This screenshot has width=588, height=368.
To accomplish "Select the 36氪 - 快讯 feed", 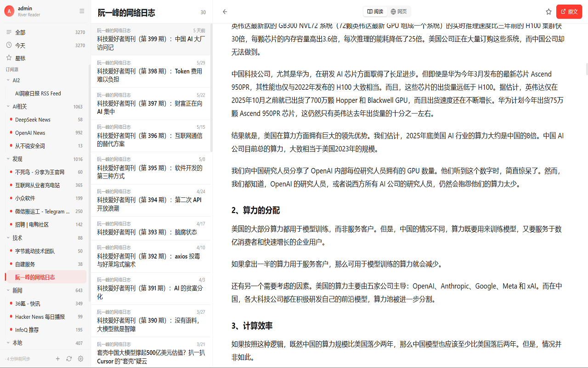I will (x=45, y=304).
